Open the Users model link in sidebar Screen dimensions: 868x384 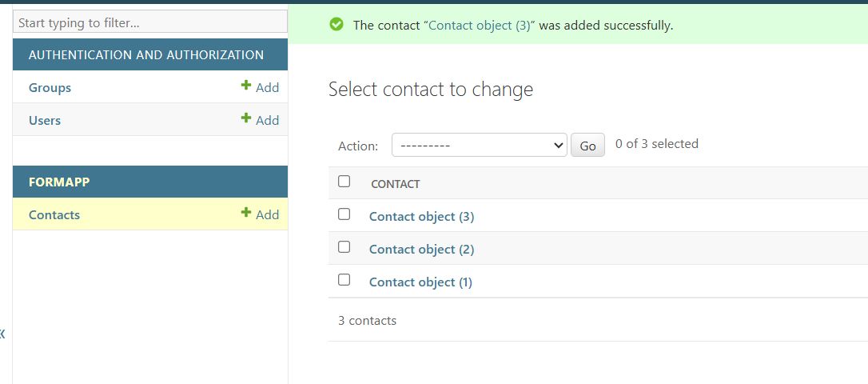[x=45, y=120]
